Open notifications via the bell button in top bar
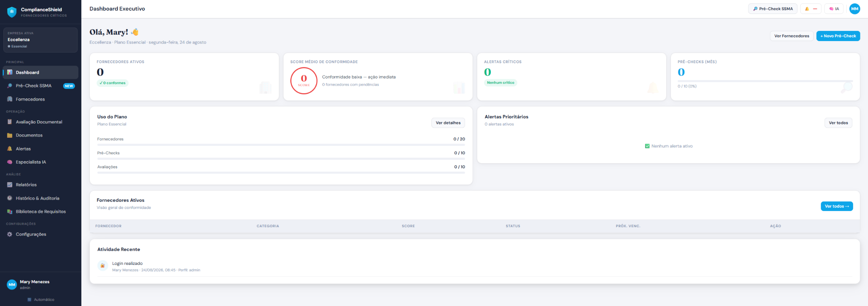Viewport: 868px width, 306px height. coord(811,9)
